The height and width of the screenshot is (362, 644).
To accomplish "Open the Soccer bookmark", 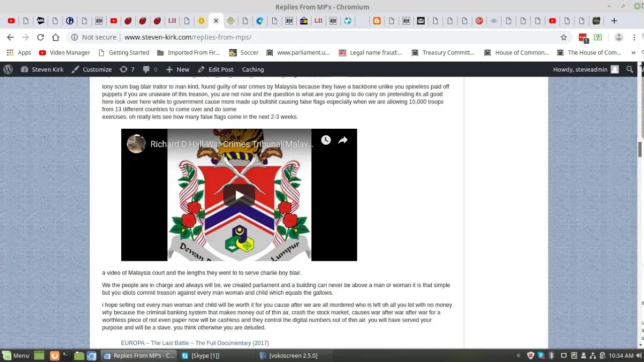I will 244,52.
